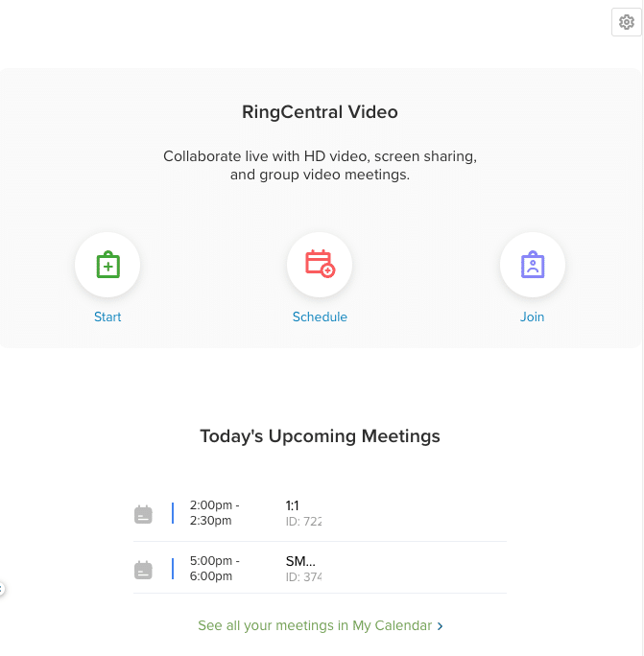The width and height of the screenshot is (644, 656).
Task: Open the 1:1 meeting title
Action: (x=293, y=505)
